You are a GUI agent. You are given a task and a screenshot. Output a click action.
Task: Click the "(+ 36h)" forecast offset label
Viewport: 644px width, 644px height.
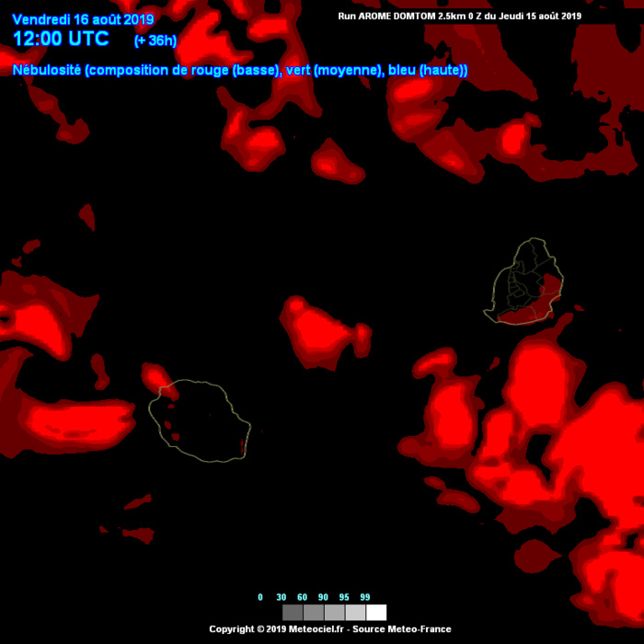155,40
